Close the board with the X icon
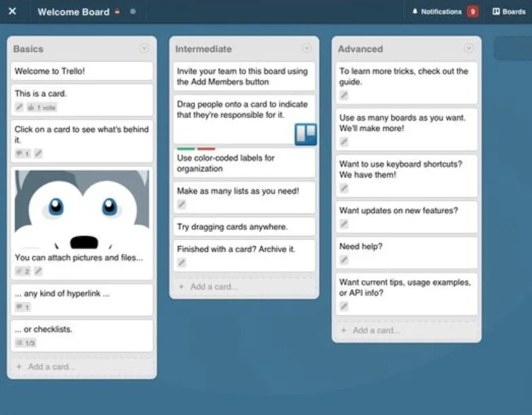The width and height of the screenshot is (532, 415). click(12, 12)
